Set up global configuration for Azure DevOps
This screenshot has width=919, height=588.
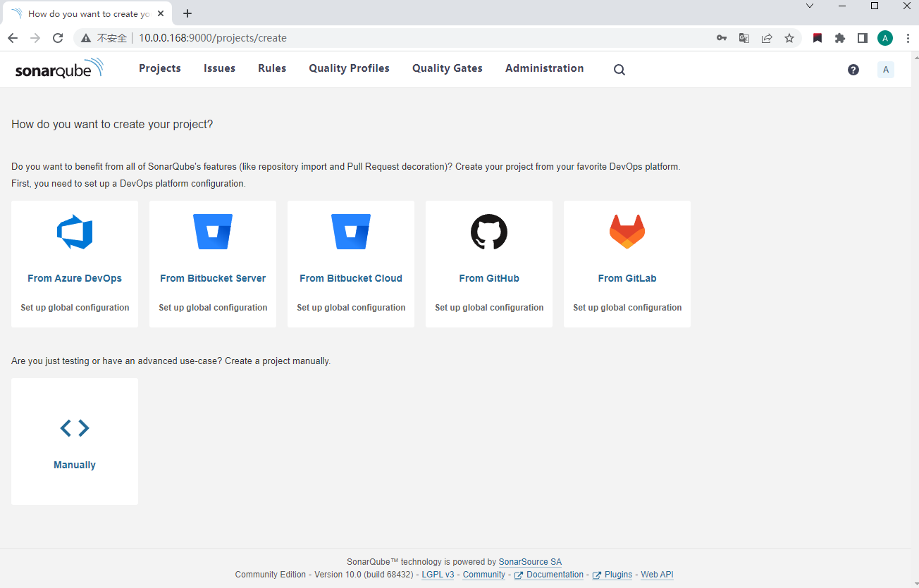tap(75, 308)
